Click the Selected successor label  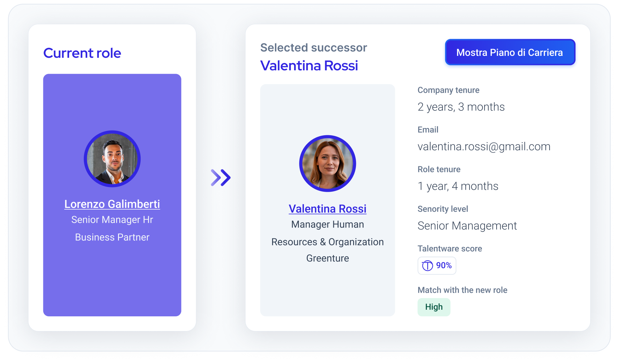click(314, 48)
